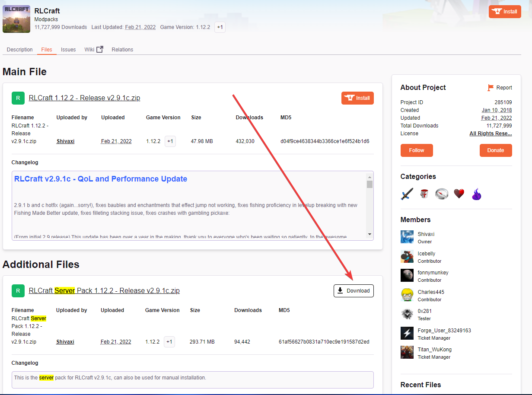Image resolution: width=532 pixels, height=395 pixels.
Task: Click the changelog scrollbar thumb
Action: click(x=370, y=185)
